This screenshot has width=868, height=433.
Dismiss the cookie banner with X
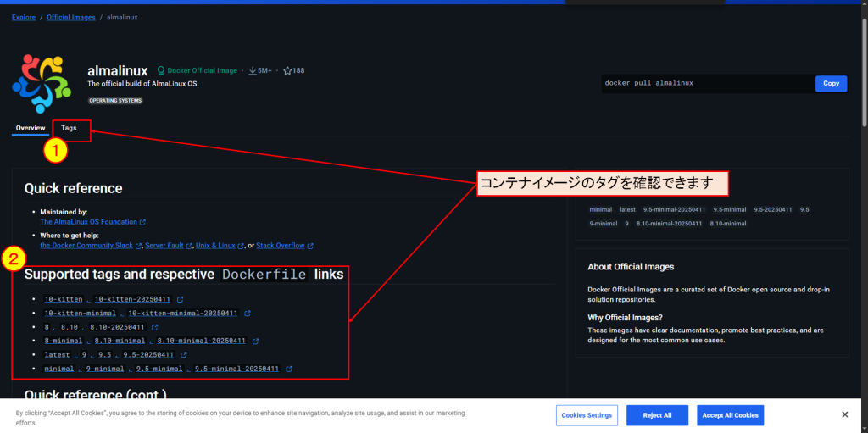845,414
